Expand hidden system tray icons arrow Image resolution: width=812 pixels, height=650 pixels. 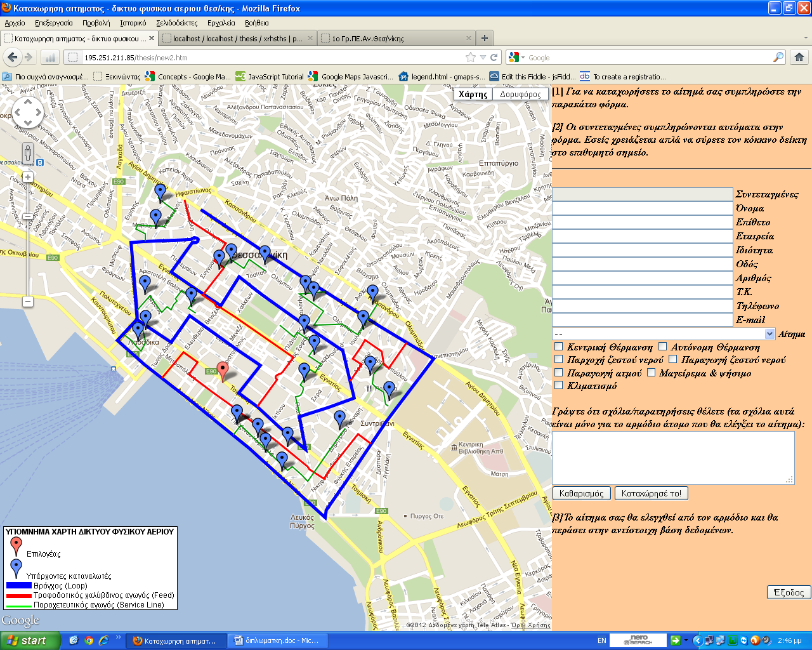(697, 640)
